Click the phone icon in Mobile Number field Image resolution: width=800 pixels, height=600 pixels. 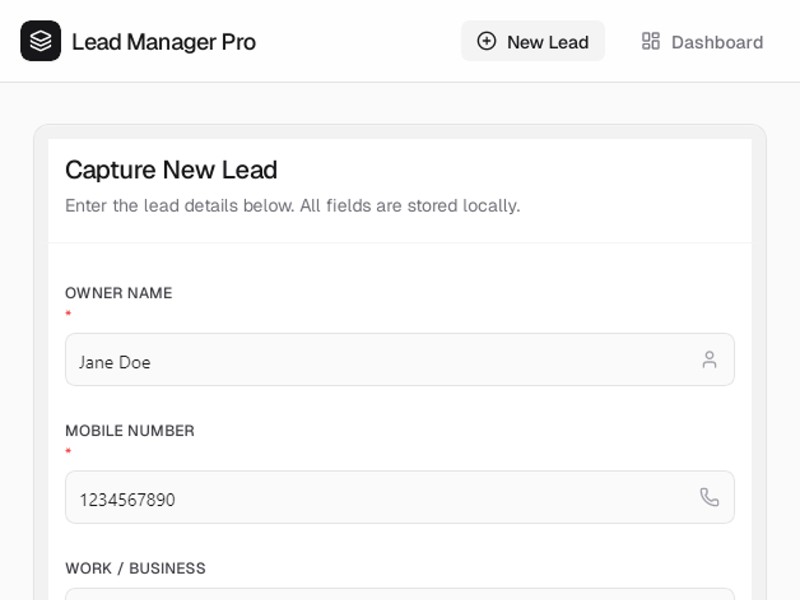coord(709,497)
